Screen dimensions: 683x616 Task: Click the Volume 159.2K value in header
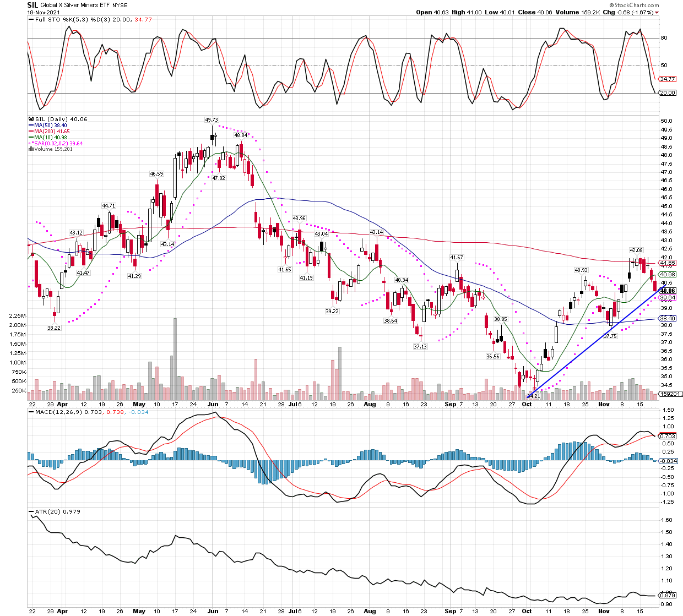click(577, 12)
